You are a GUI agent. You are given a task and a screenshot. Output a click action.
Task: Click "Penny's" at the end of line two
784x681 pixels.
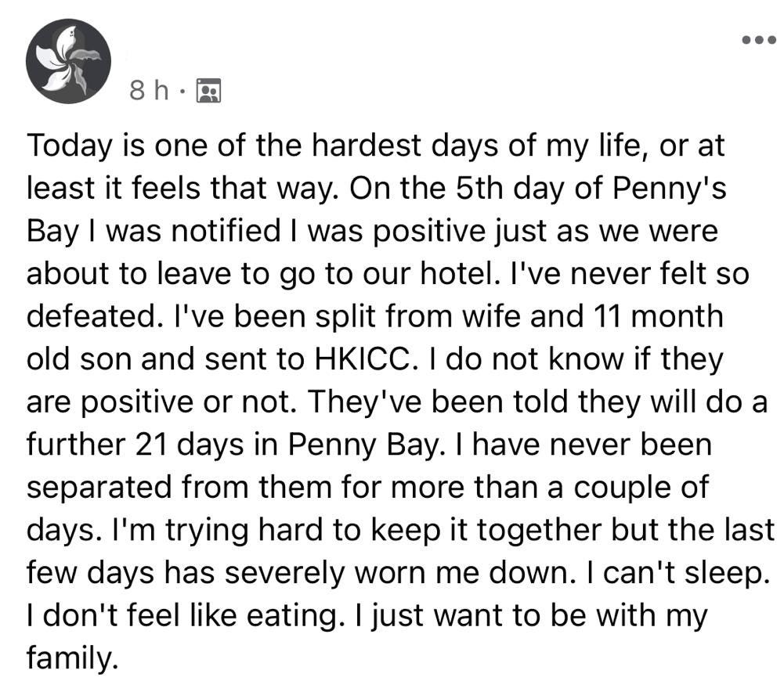[x=669, y=189]
